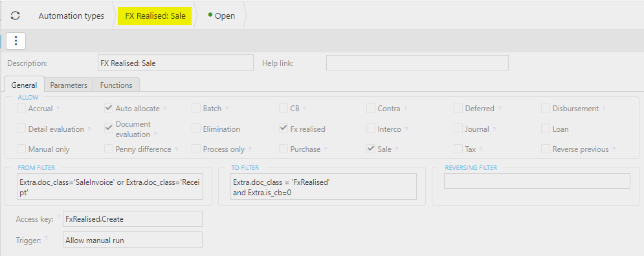Check the Detail evaluation box

[x=21, y=129]
